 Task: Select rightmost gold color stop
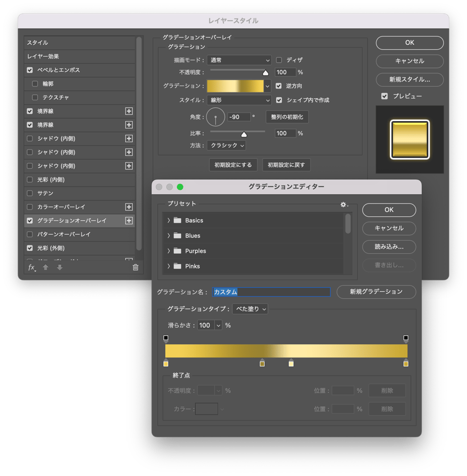(x=406, y=363)
